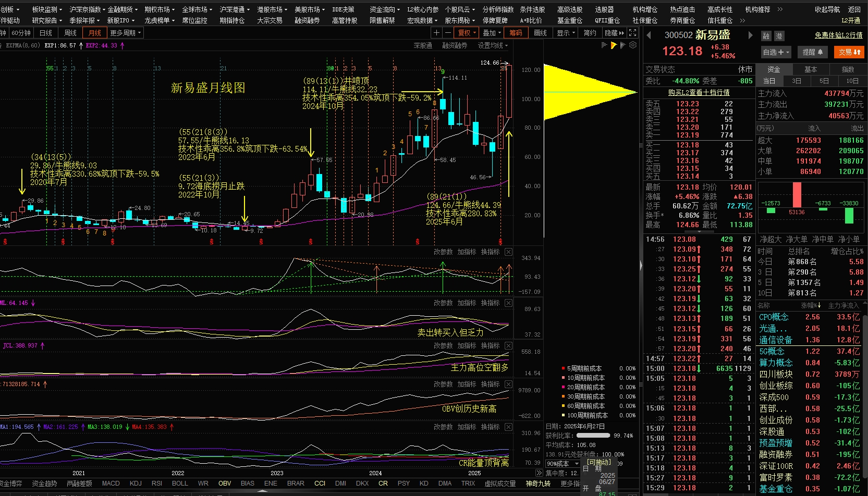Expand 板块监测 menu
The height and width of the screenshot is (496, 868).
[47, 9]
